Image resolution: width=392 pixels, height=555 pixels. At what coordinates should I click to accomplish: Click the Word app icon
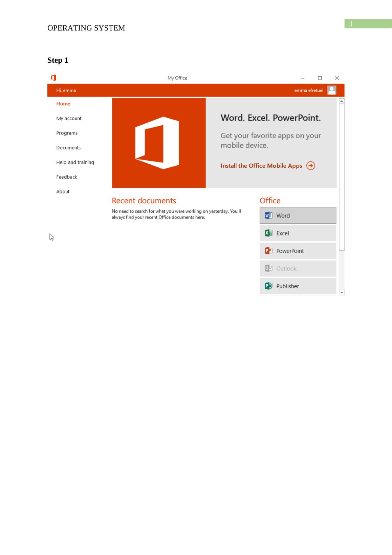(268, 215)
